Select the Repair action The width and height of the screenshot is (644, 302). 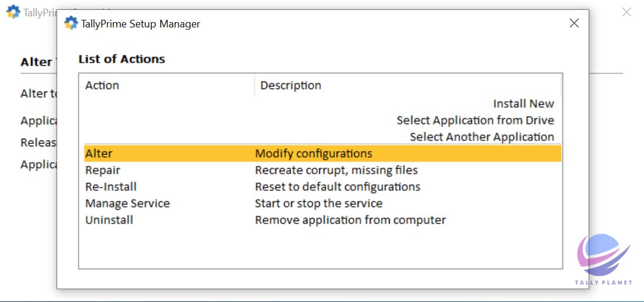(103, 170)
